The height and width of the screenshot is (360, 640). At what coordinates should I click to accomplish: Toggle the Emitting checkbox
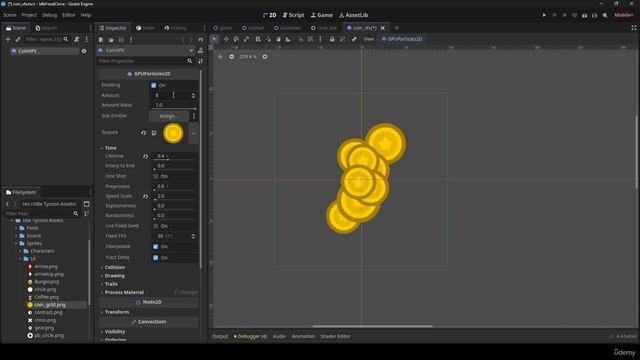(153, 85)
